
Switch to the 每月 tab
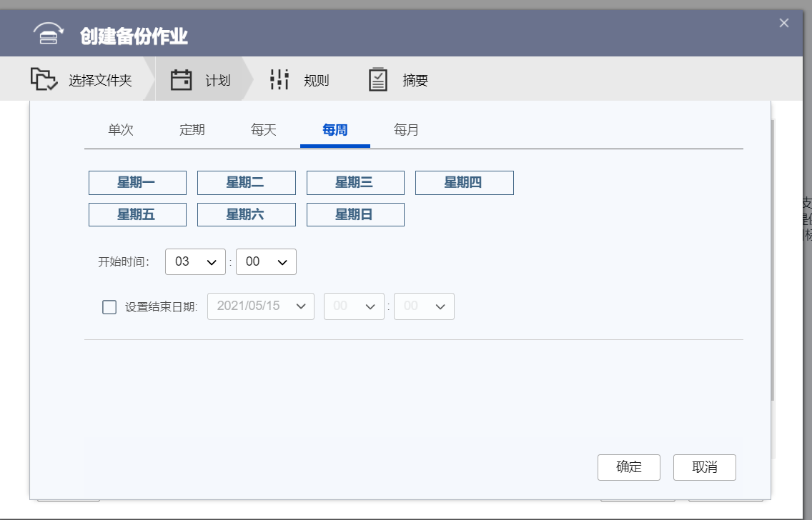(x=407, y=130)
